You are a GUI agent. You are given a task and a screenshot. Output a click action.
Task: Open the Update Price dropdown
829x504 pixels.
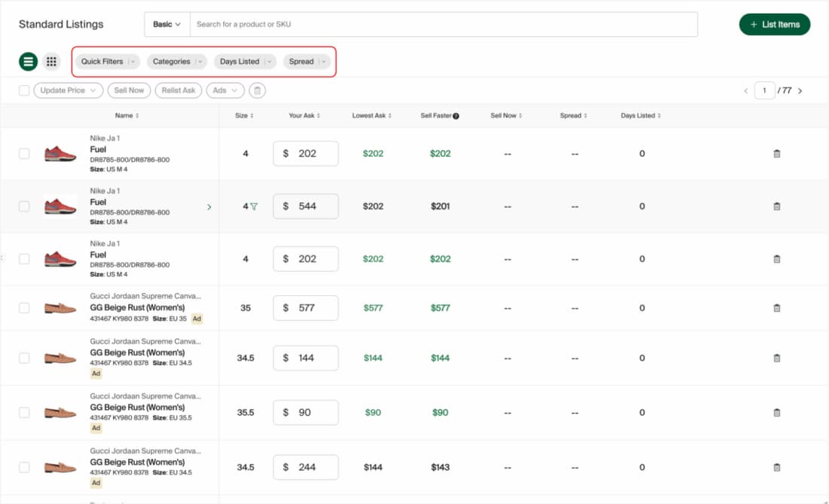click(x=68, y=90)
